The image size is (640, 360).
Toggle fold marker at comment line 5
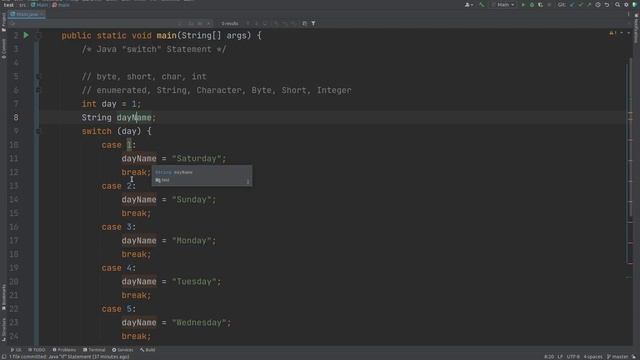pyautogui.click(x=38, y=76)
